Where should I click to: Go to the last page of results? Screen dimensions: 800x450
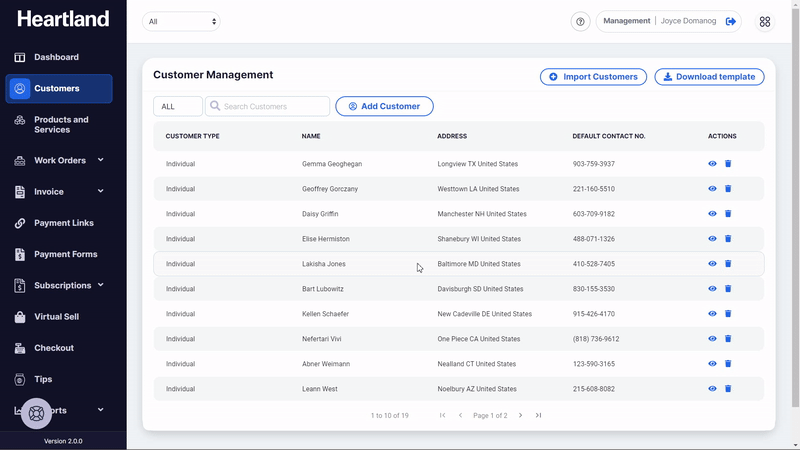pos(538,415)
